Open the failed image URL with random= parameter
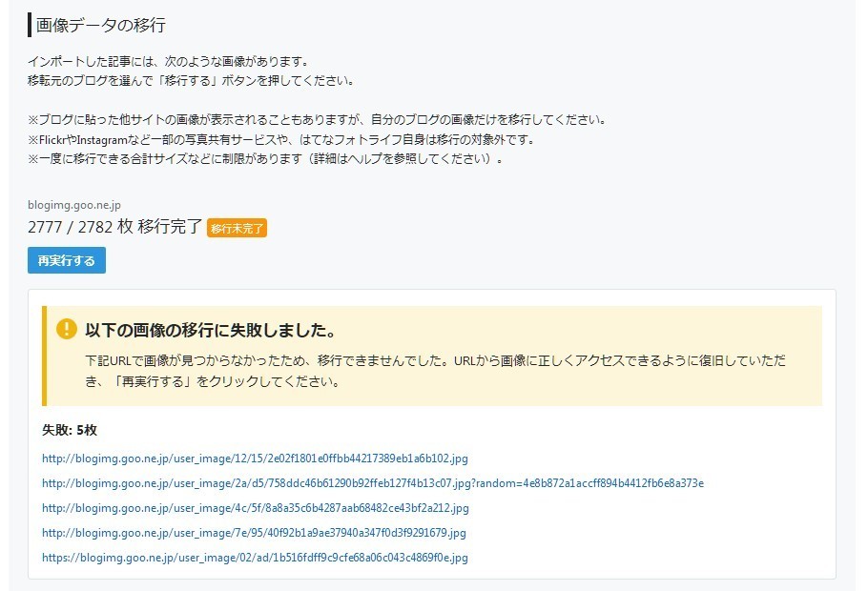This screenshot has height=591, width=868. click(373, 483)
